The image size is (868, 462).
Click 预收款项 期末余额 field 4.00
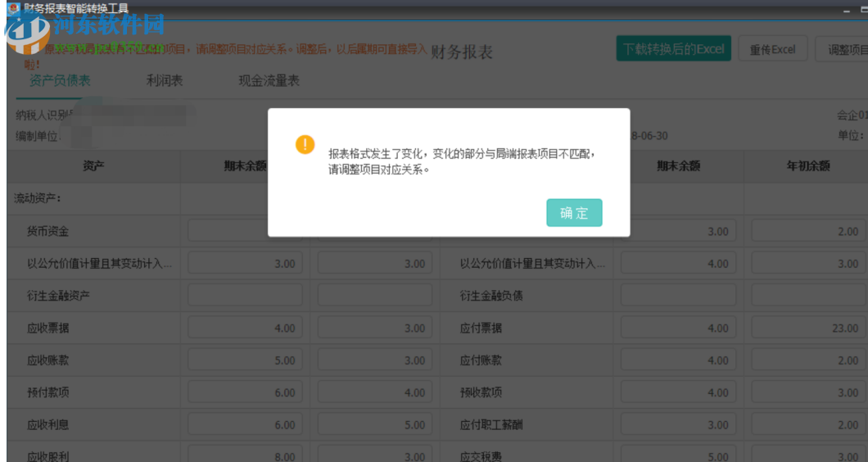pyautogui.click(x=678, y=392)
